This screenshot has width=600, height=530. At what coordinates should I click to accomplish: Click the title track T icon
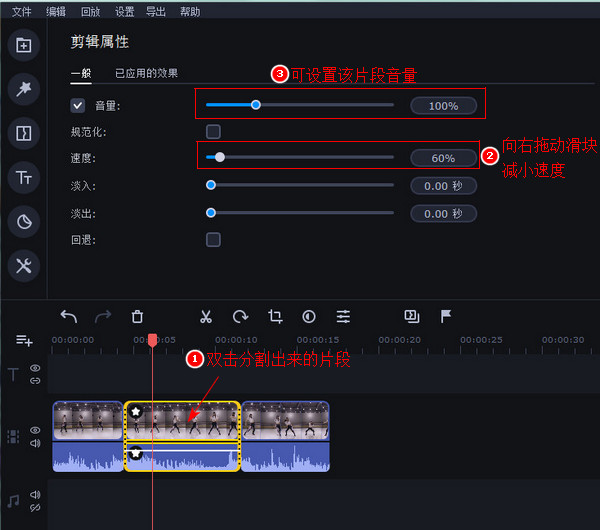[x=13, y=374]
